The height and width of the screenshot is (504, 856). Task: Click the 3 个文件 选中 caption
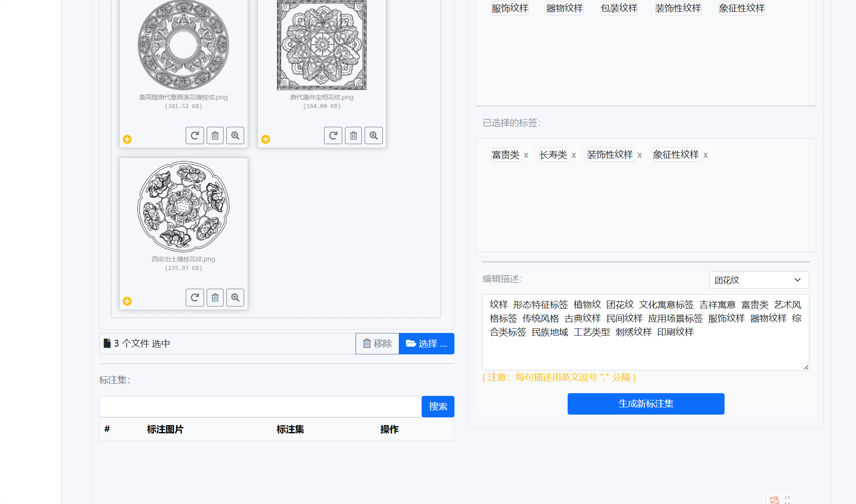click(x=142, y=343)
